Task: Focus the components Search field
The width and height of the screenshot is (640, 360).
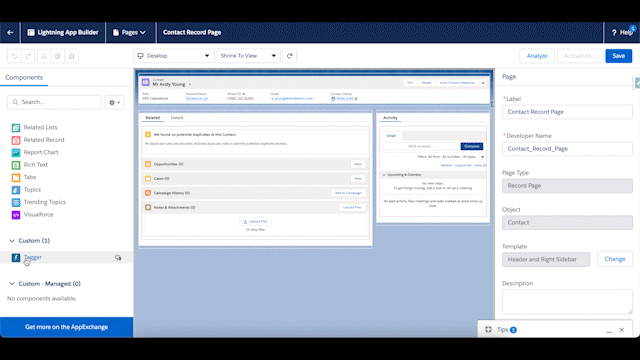Action: coord(54,102)
